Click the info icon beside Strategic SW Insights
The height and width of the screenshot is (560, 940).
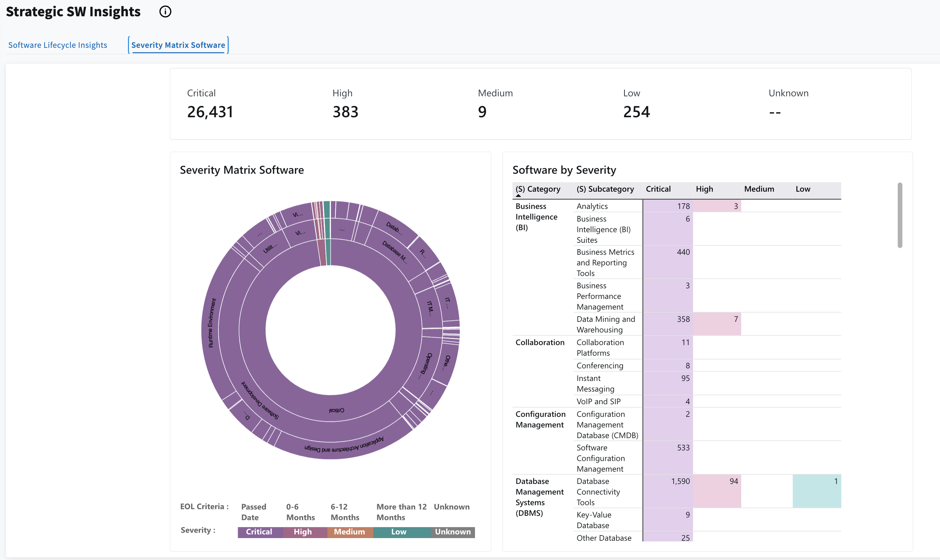165,12
